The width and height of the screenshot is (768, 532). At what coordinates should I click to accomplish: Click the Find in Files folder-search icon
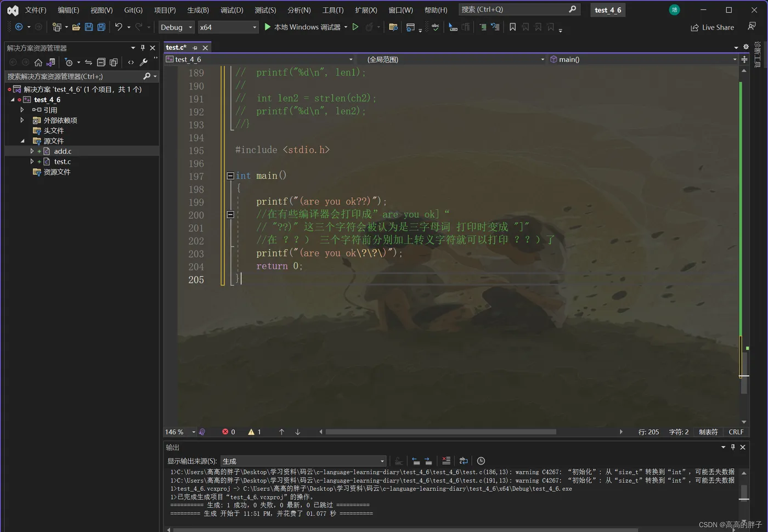pyautogui.click(x=393, y=27)
